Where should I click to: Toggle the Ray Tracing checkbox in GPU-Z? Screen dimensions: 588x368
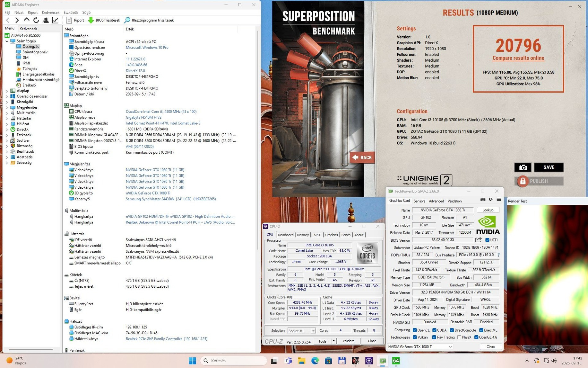(434, 337)
